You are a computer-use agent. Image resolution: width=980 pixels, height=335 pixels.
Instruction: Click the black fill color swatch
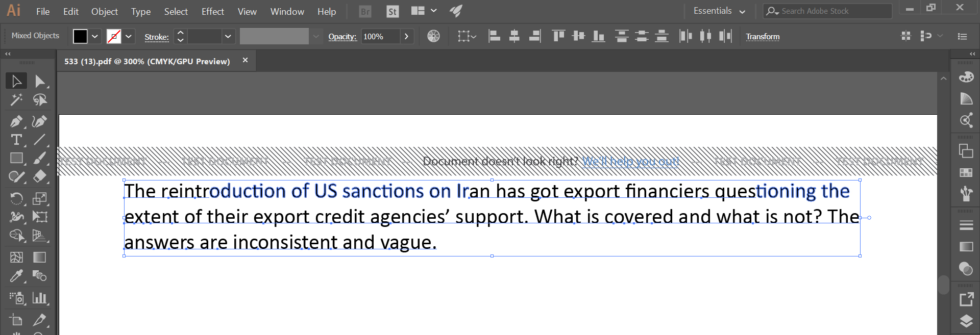80,36
